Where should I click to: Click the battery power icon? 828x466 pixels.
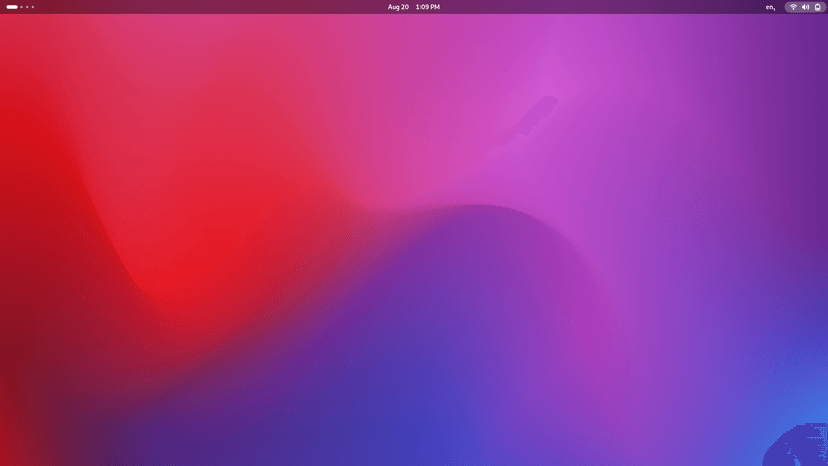pos(817,7)
